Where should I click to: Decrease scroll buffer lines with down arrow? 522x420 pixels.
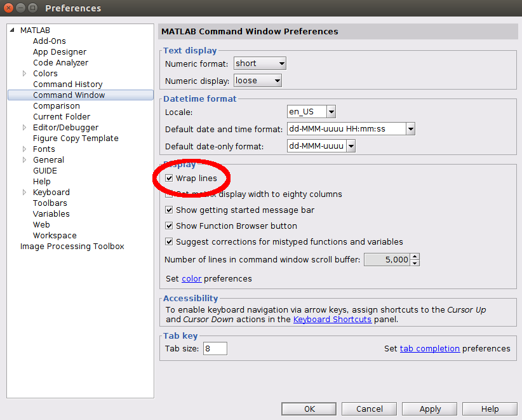pyautogui.click(x=415, y=263)
